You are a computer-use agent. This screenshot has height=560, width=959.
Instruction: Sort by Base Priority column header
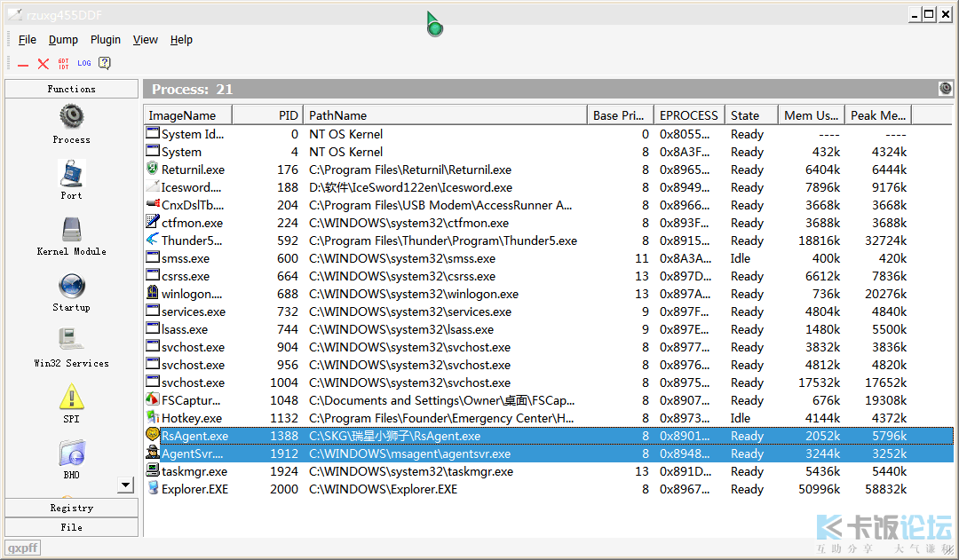point(620,115)
